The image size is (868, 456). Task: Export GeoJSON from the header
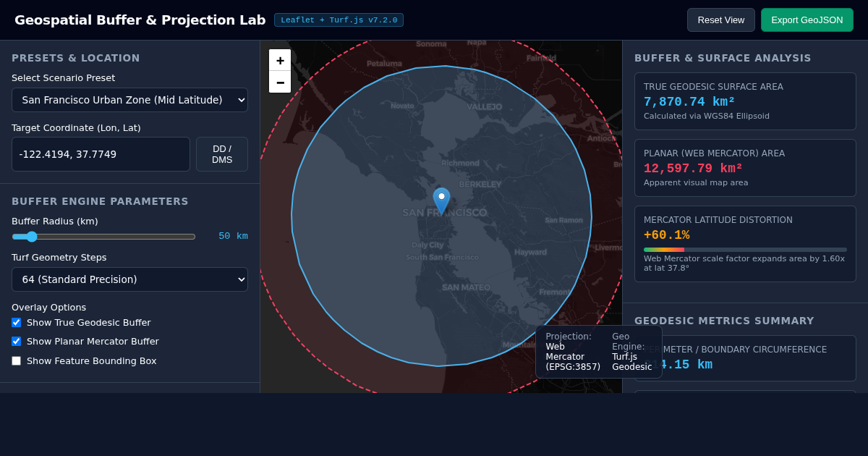tap(807, 20)
